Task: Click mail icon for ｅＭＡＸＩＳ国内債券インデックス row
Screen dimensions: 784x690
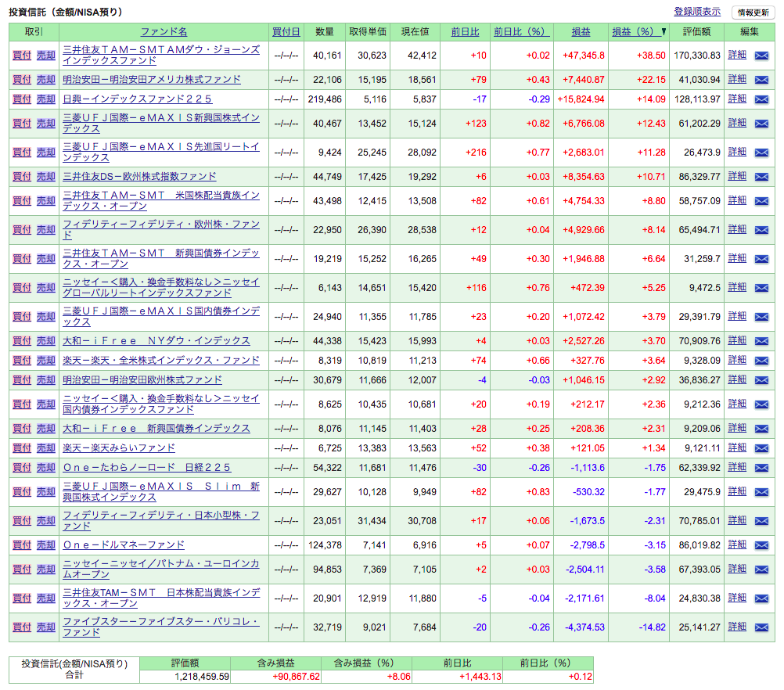Action: (761, 317)
